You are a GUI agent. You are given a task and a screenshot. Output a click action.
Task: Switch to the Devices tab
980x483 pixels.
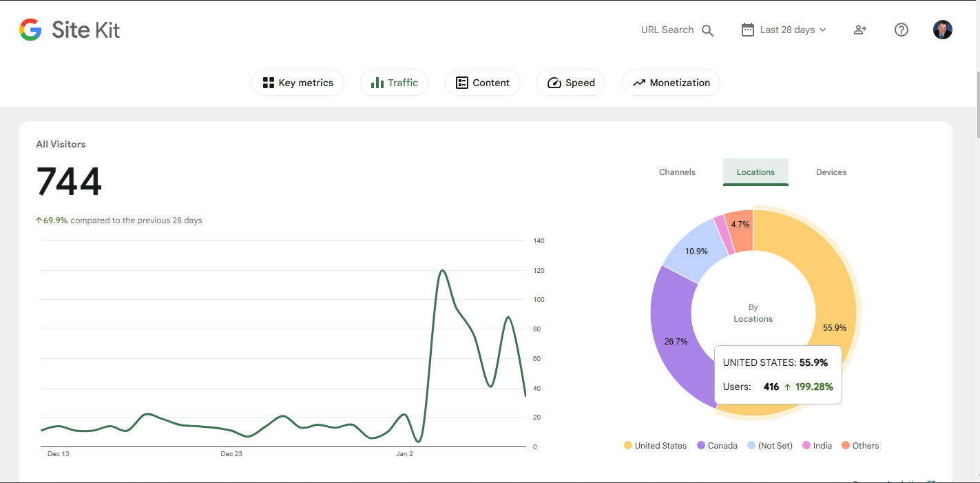[x=831, y=172]
